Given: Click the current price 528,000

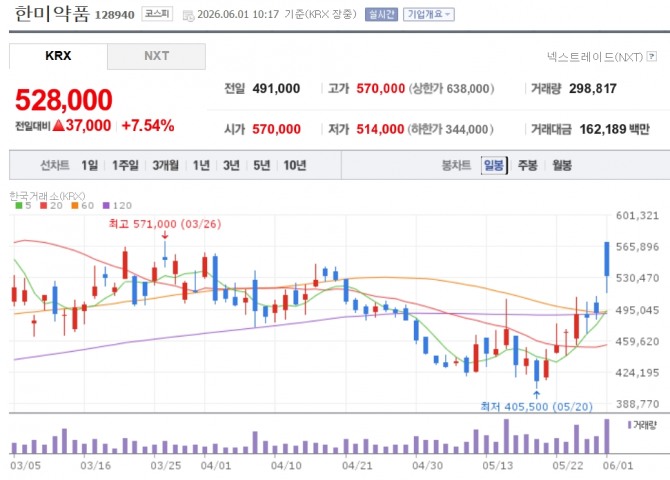Looking at the screenshot, I should click(64, 100).
